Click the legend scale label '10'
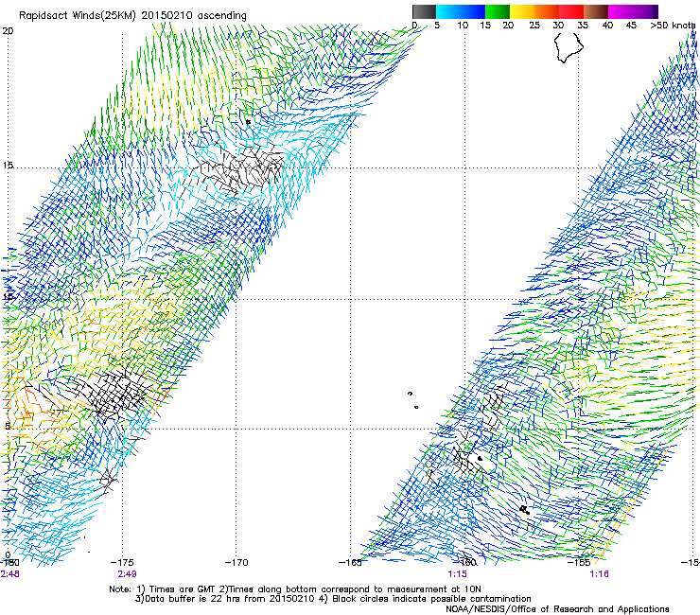 coord(463,26)
